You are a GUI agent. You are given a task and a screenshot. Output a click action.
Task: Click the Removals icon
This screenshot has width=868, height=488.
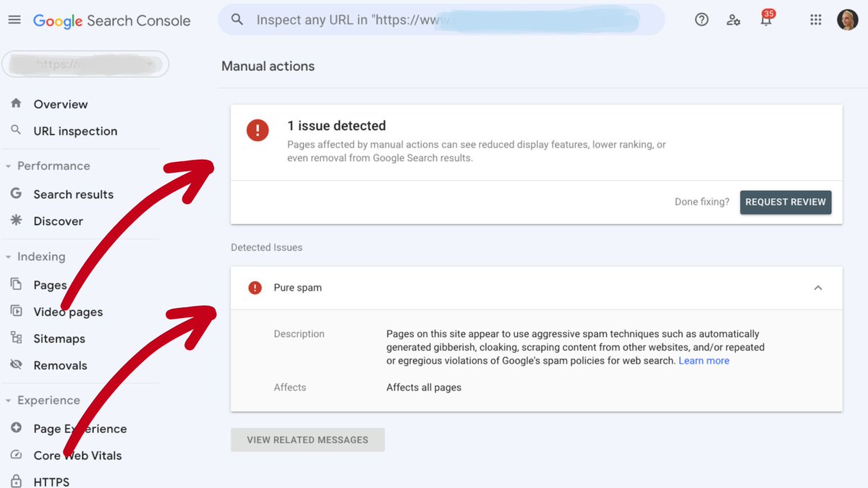[x=16, y=364]
